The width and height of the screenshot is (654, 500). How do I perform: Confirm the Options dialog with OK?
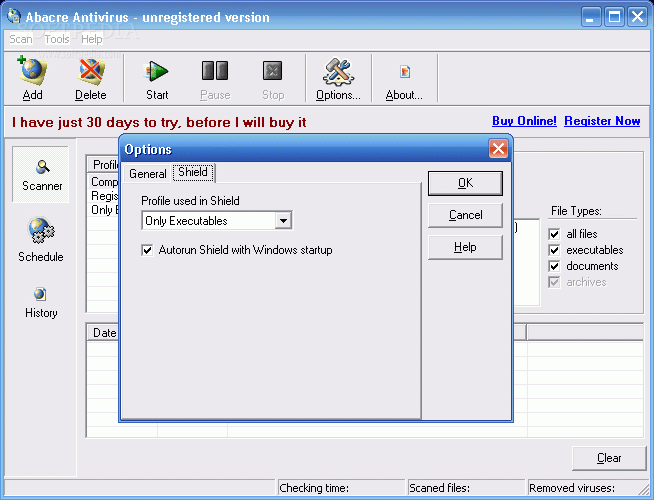[x=465, y=183]
